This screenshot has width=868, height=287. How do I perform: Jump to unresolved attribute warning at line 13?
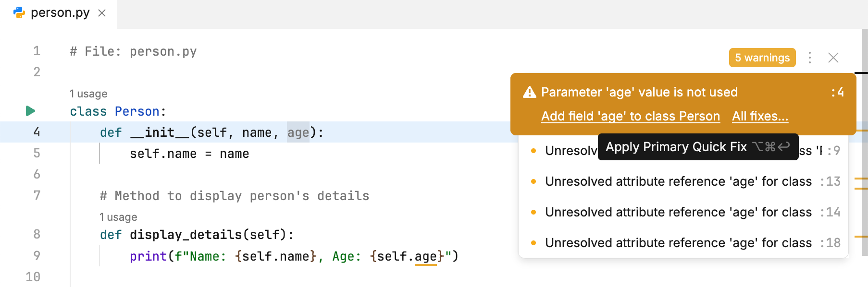coord(678,181)
